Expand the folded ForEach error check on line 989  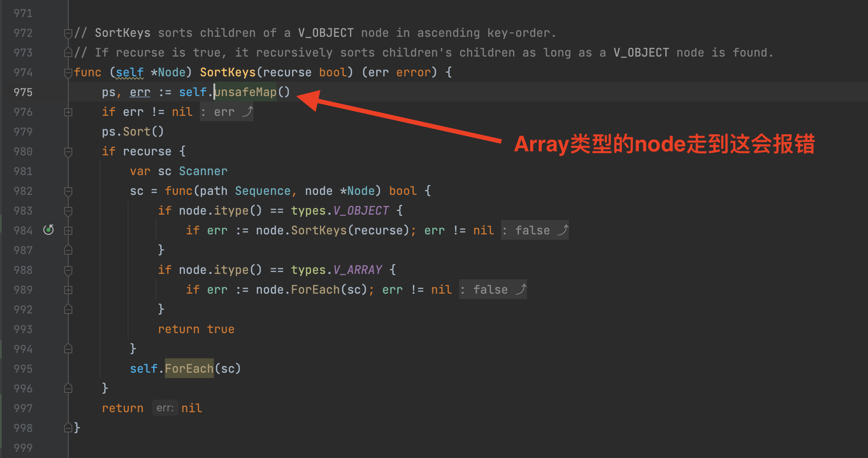pos(68,290)
